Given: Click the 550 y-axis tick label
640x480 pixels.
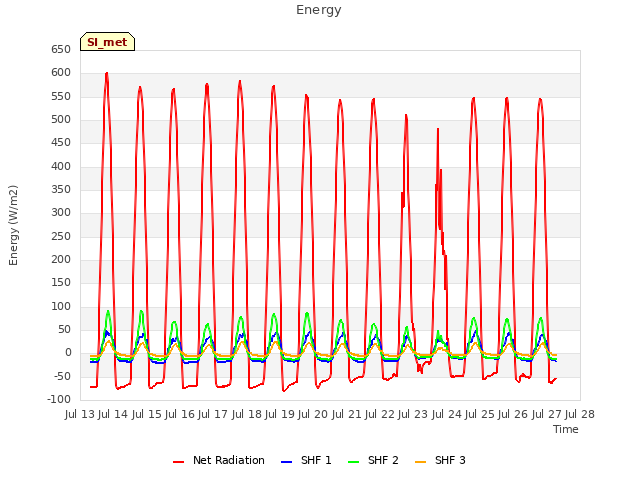Looking at the screenshot, I should point(61,97).
